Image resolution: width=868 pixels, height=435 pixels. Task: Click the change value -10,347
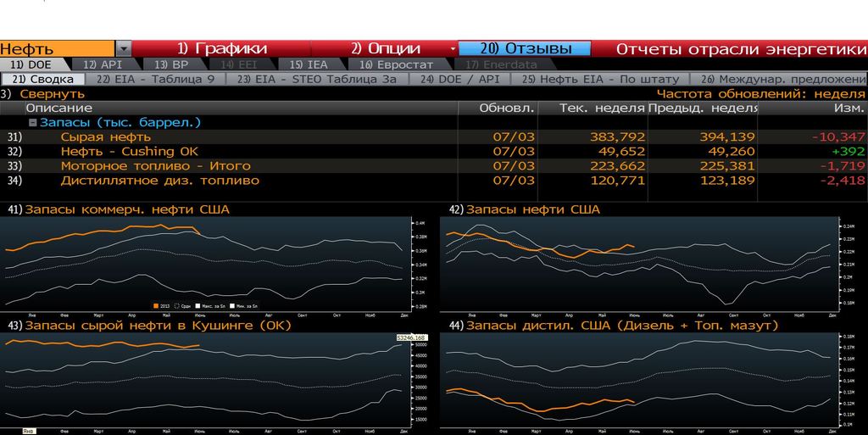[x=838, y=137]
